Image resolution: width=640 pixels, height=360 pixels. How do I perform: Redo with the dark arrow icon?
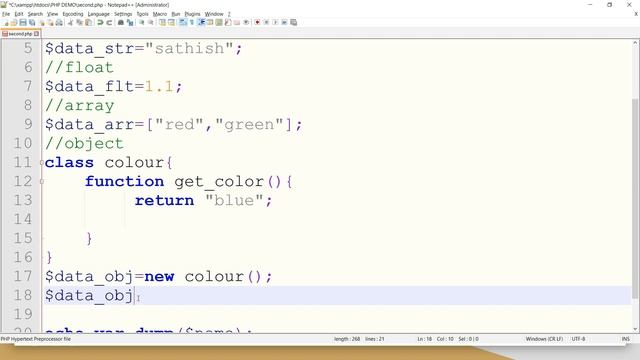click(109, 22)
